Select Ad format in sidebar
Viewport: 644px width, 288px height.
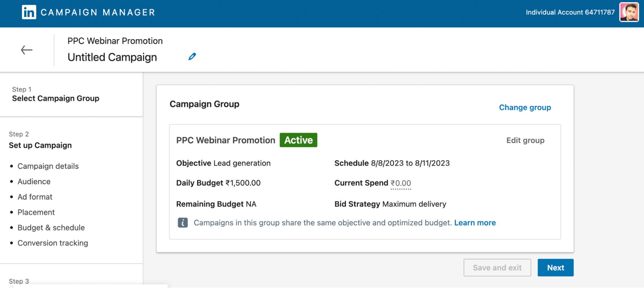coord(35,197)
